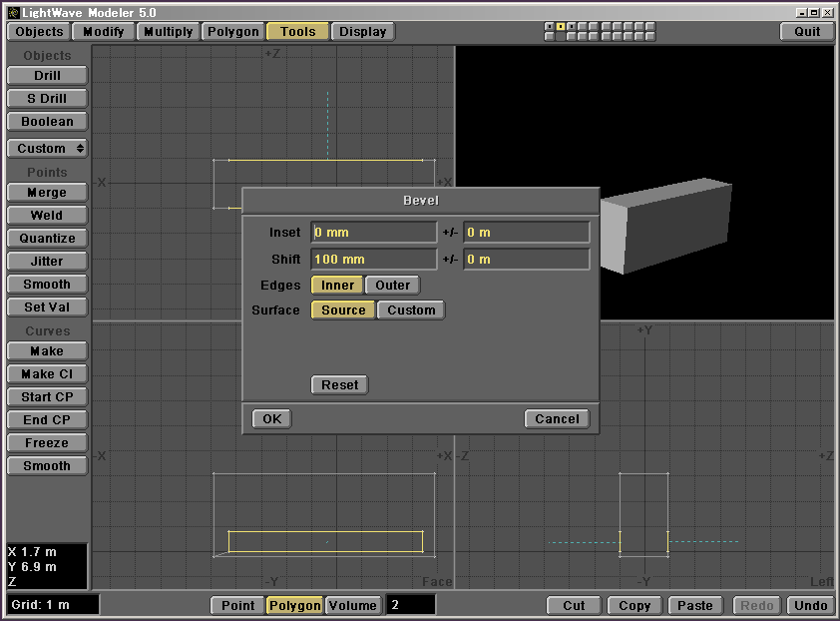Switch to Point selection mode

point(237,605)
